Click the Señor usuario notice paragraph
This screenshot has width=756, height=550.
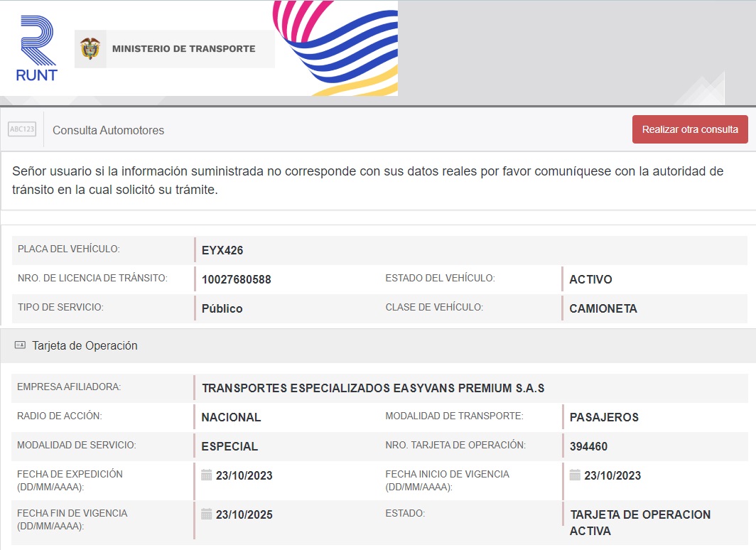point(367,180)
